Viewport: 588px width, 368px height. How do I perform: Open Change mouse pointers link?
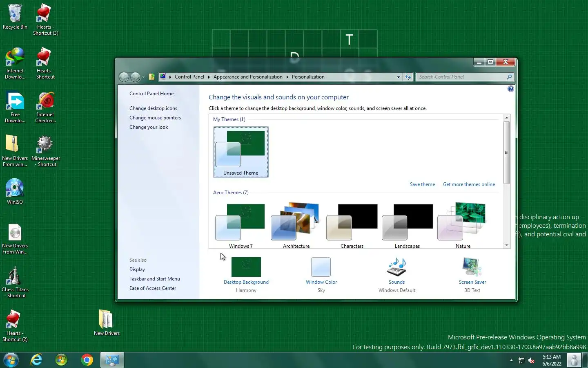(x=155, y=118)
